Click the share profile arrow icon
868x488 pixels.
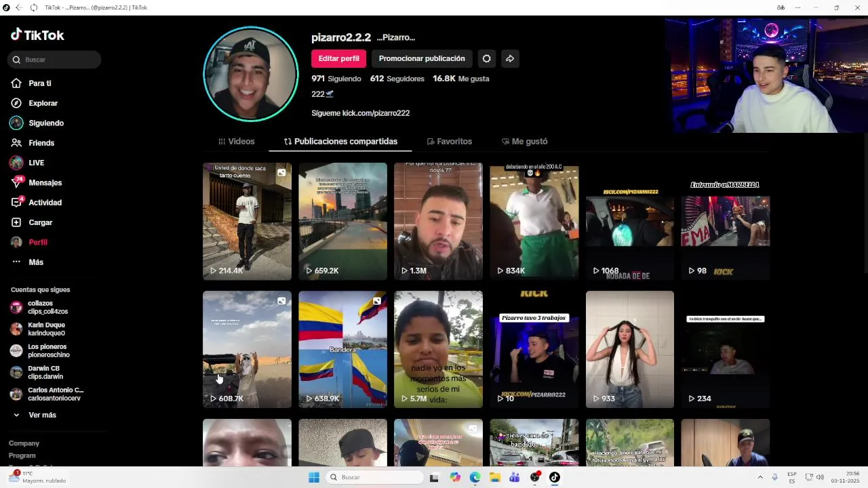[510, 58]
